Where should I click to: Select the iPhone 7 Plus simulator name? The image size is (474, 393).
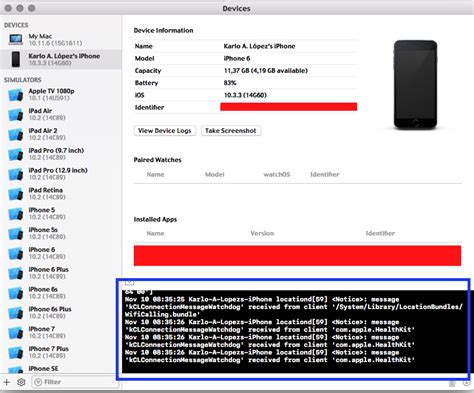[49, 349]
